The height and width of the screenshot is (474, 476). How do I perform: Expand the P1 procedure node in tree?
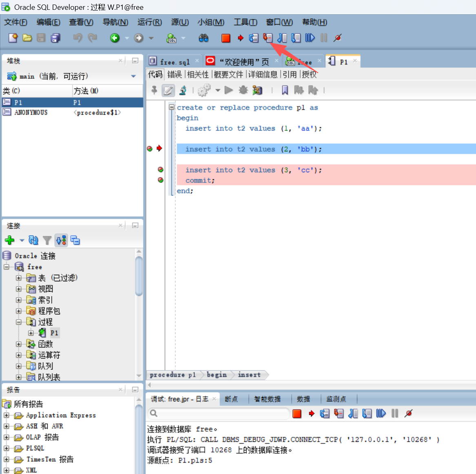coord(31,333)
